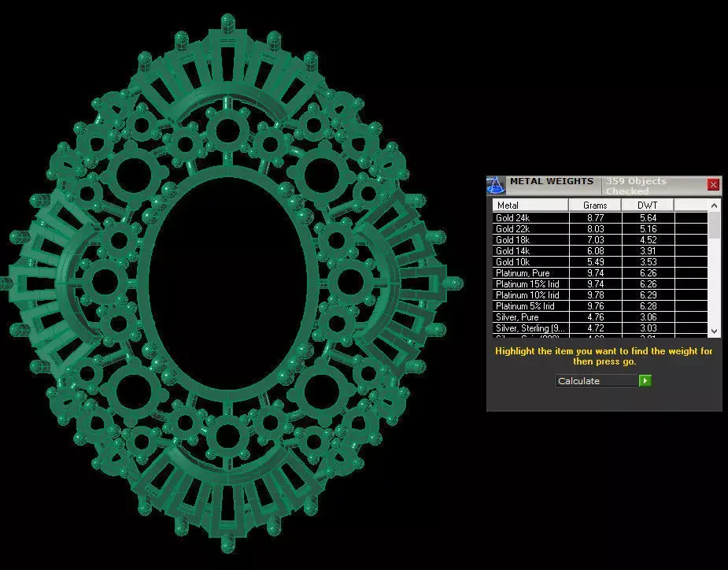Viewport: 728px width, 570px height.
Task: Select the Platinum 15% Irid row
Action: pos(600,284)
